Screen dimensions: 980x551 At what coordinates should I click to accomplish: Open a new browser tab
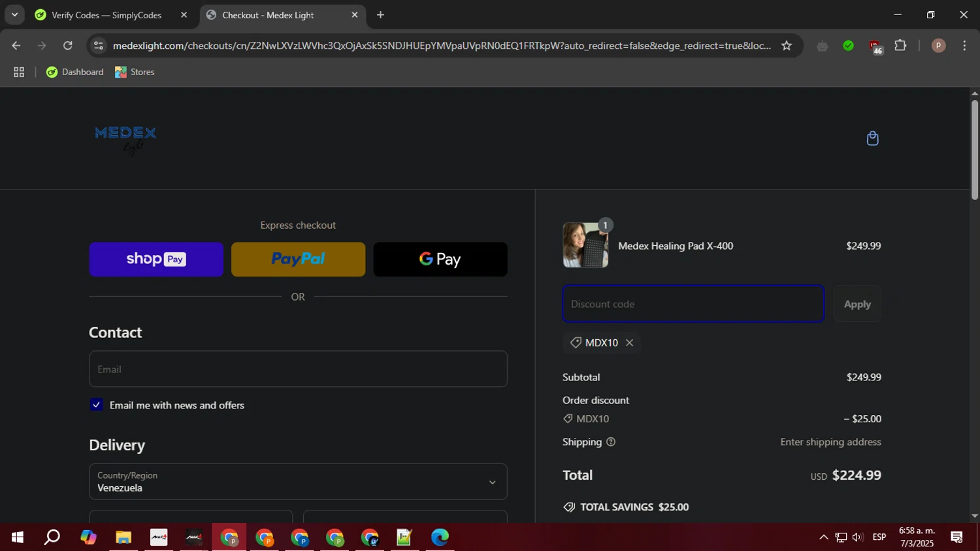tap(380, 15)
